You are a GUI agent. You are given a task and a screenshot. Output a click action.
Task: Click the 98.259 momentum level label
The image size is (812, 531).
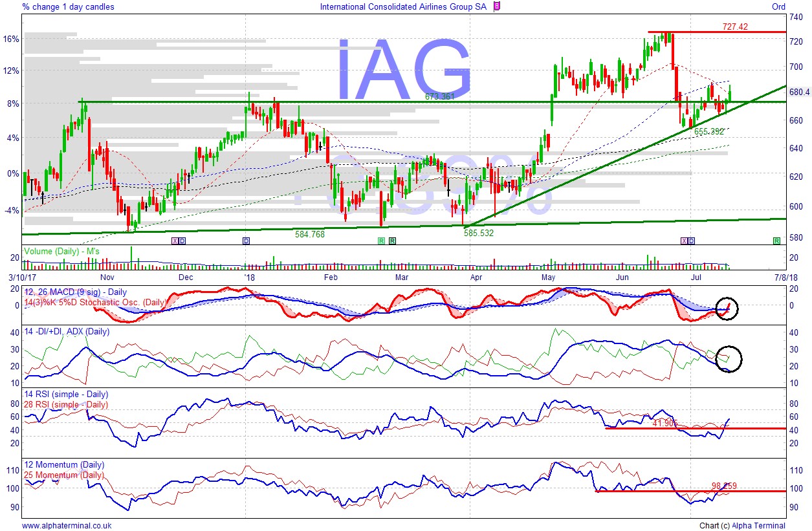723,486
